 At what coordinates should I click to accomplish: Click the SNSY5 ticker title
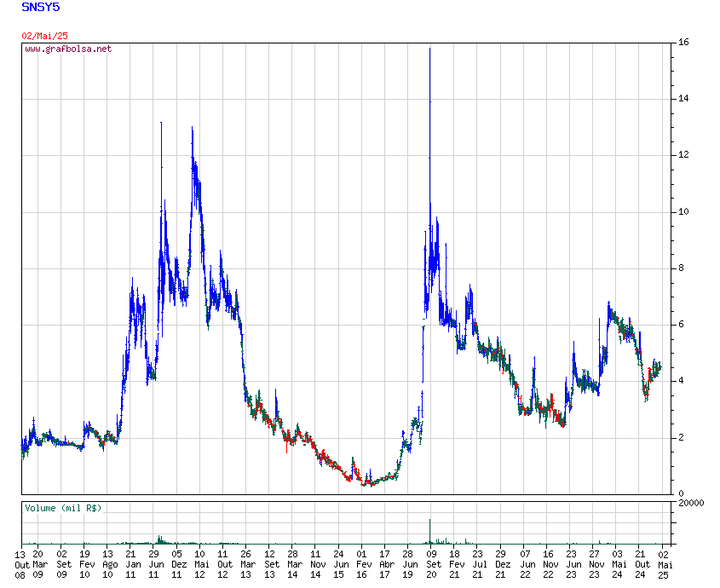[x=40, y=8]
